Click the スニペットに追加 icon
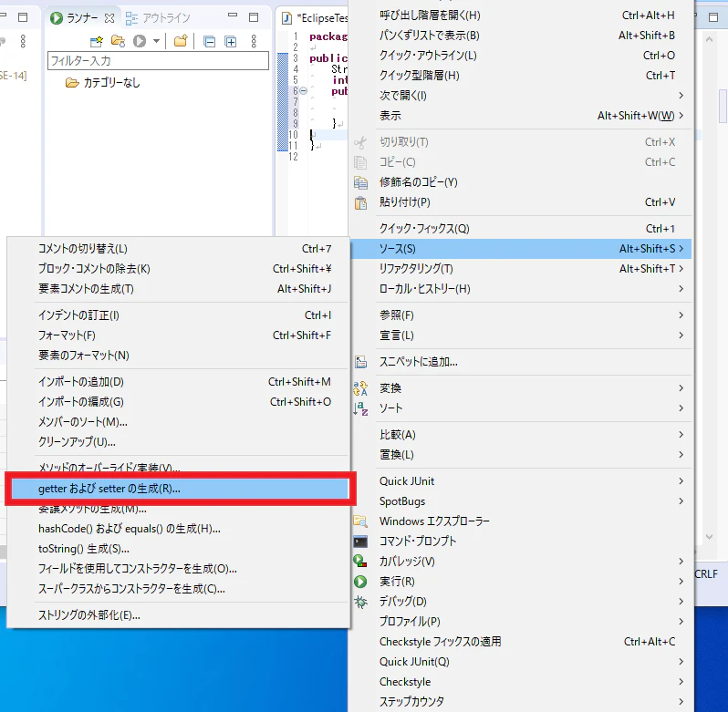The height and width of the screenshot is (712, 728). point(360,362)
